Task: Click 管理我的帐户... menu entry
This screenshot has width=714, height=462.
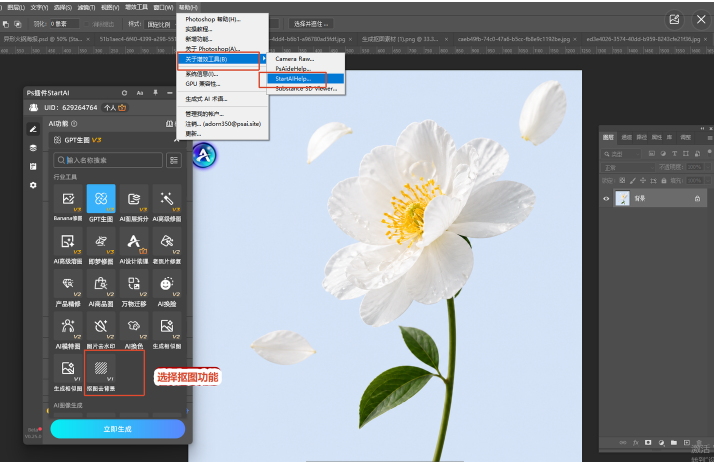Action: click(222, 114)
